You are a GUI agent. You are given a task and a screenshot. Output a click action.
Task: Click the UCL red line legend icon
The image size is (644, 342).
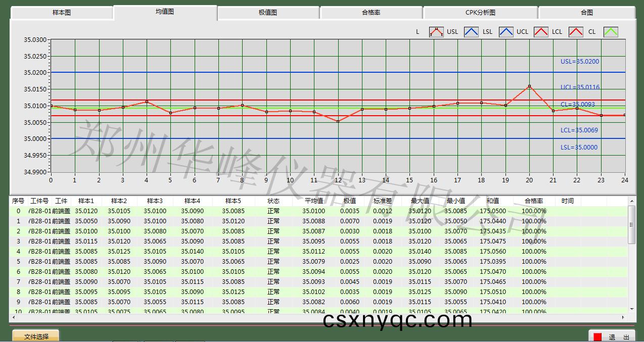[541, 32]
